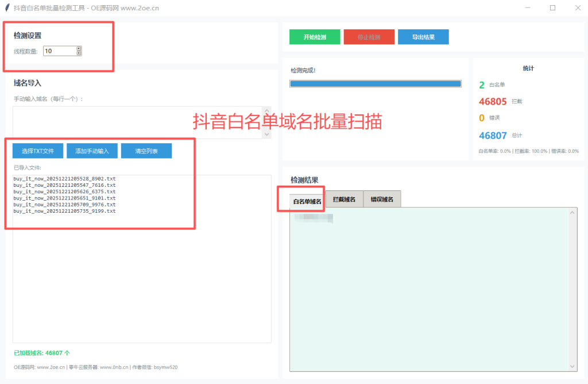This screenshot has height=384, width=588.
Task: Click the manual input area scroll down arrow
Action: (x=266, y=135)
